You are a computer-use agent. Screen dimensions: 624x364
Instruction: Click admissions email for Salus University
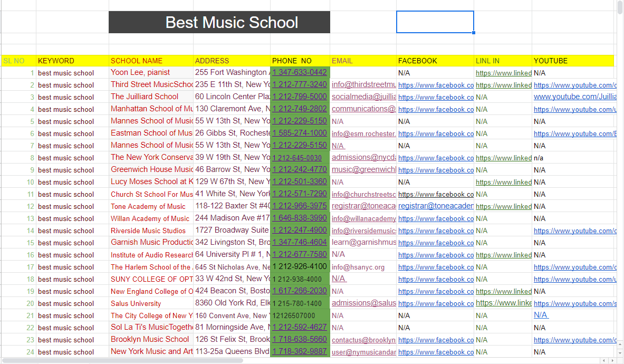(x=363, y=303)
